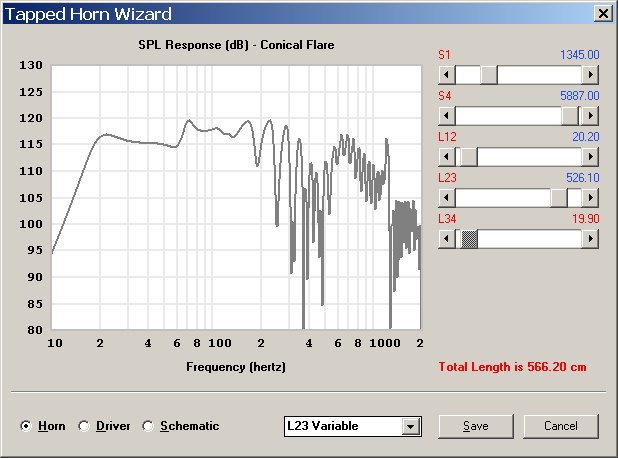Click the S1 value 1345.00

(580, 55)
